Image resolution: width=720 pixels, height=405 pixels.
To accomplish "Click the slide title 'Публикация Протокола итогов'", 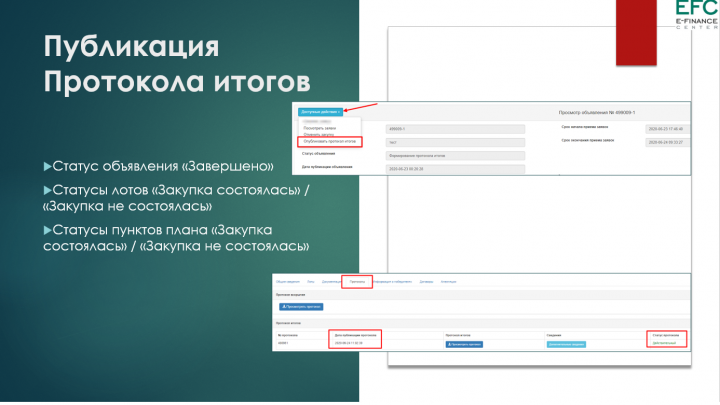I will 177,64.
